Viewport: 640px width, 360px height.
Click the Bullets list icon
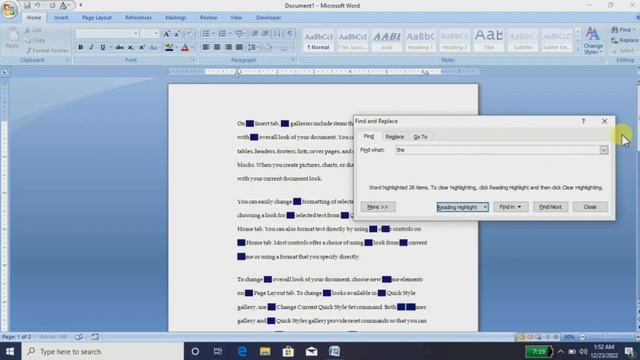tap(206, 33)
